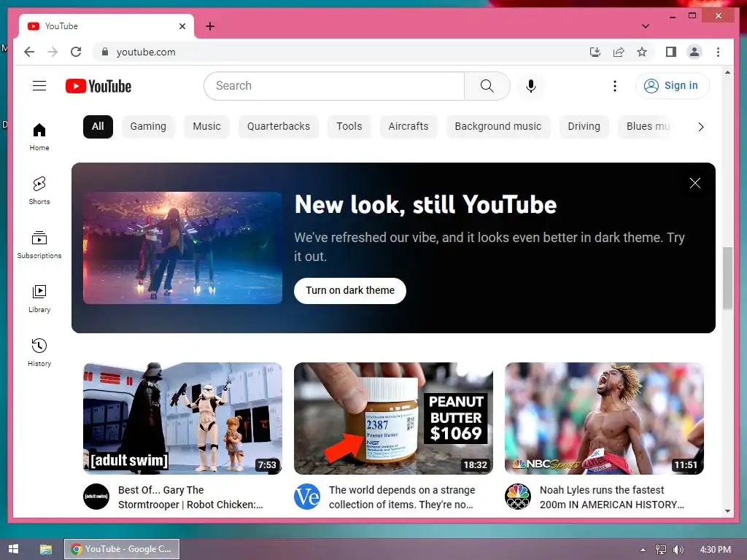Click the search magnifier button
The height and width of the screenshot is (560, 747).
point(487,86)
